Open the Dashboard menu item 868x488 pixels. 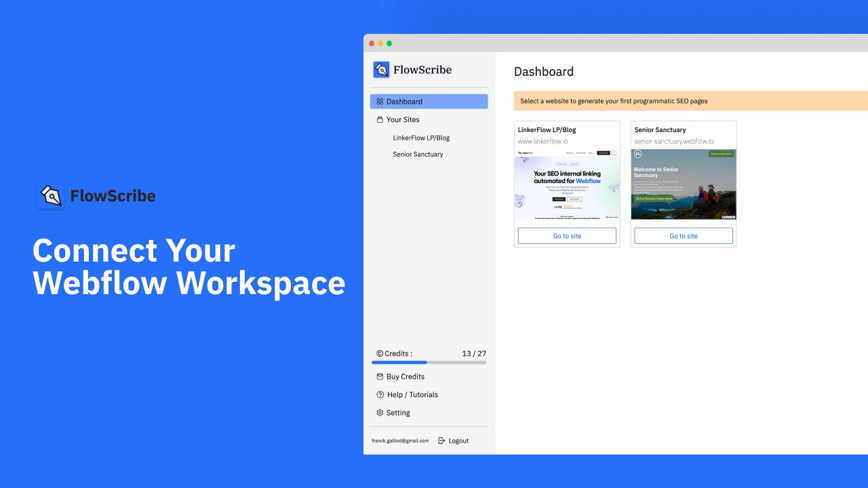click(x=429, y=102)
